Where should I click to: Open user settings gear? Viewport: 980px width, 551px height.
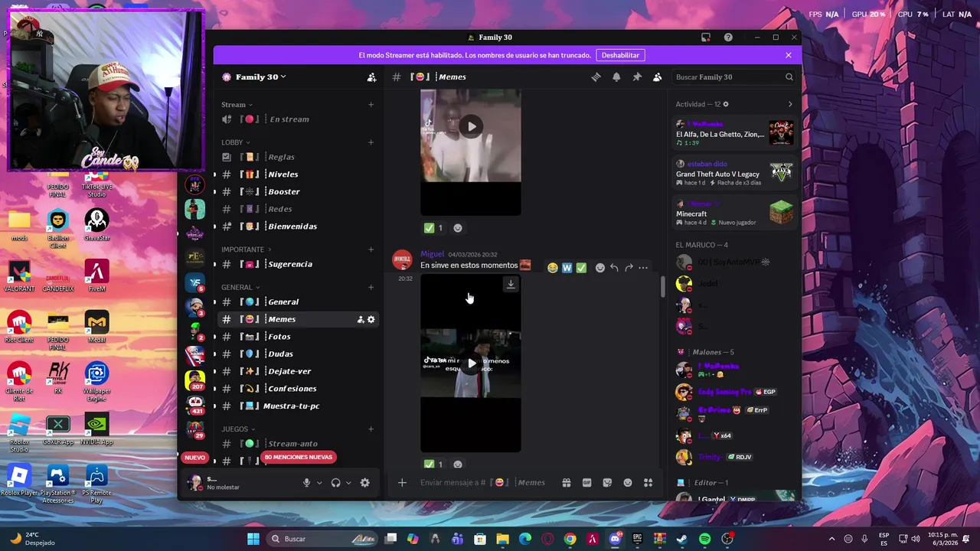(x=365, y=482)
